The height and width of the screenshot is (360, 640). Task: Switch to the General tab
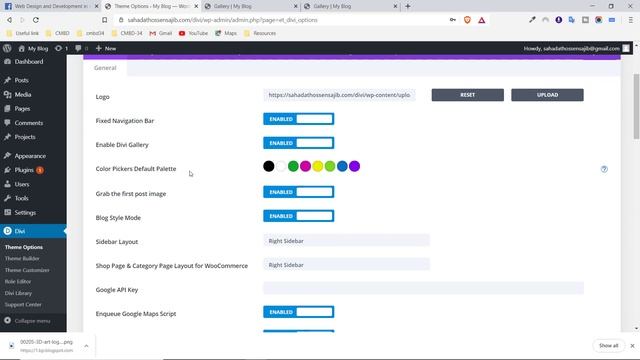pyautogui.click(x=105, y=68)
